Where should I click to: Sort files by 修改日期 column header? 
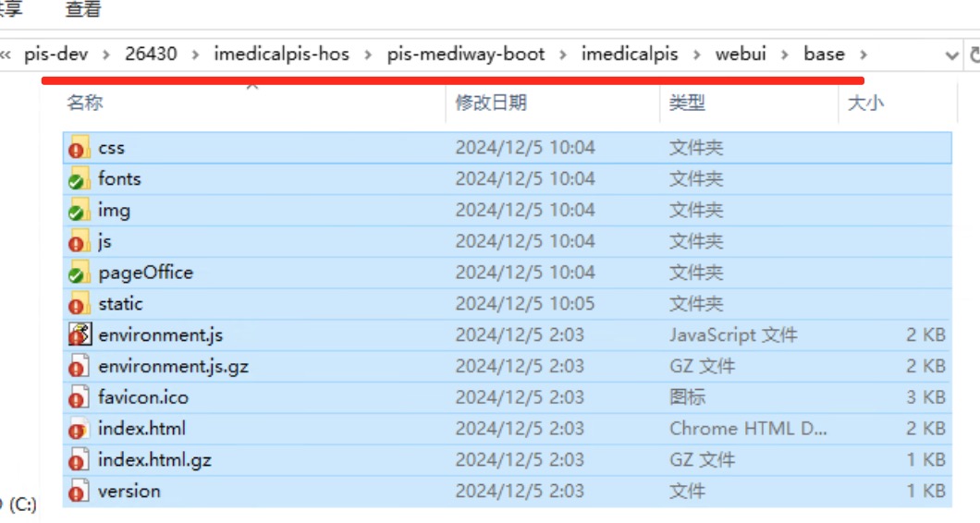[x=491, y=103]
